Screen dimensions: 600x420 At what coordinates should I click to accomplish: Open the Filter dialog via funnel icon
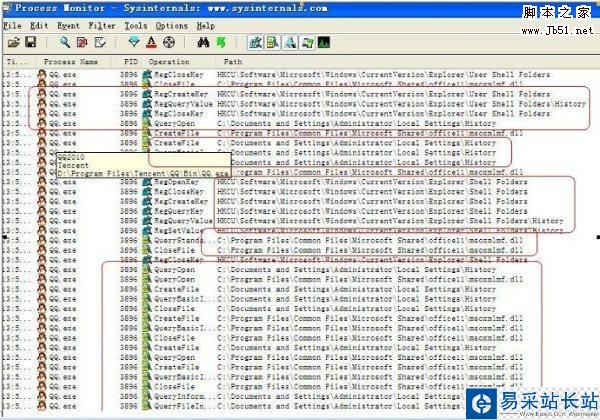pos(134,42)
